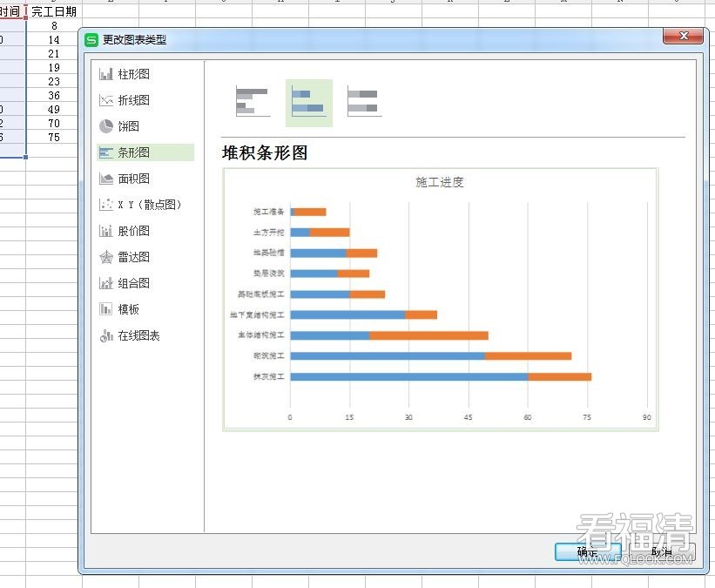
Task: Open the 柱形图 category label
Action: point(133,74)
